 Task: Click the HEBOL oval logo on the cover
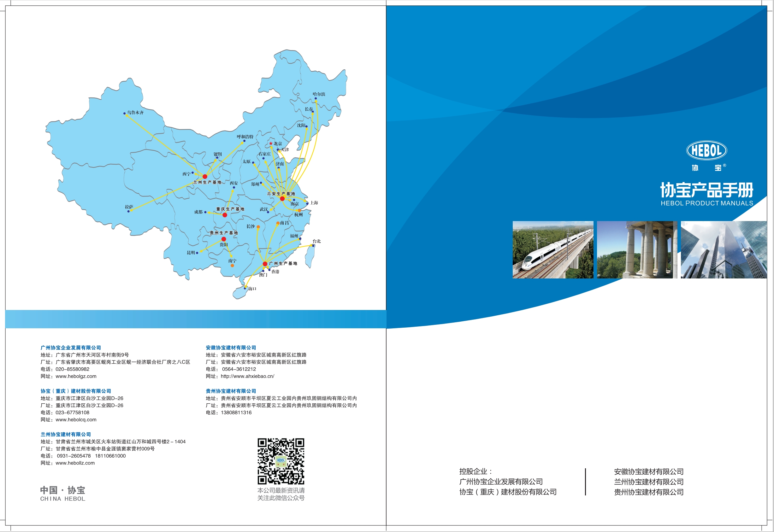706,150
